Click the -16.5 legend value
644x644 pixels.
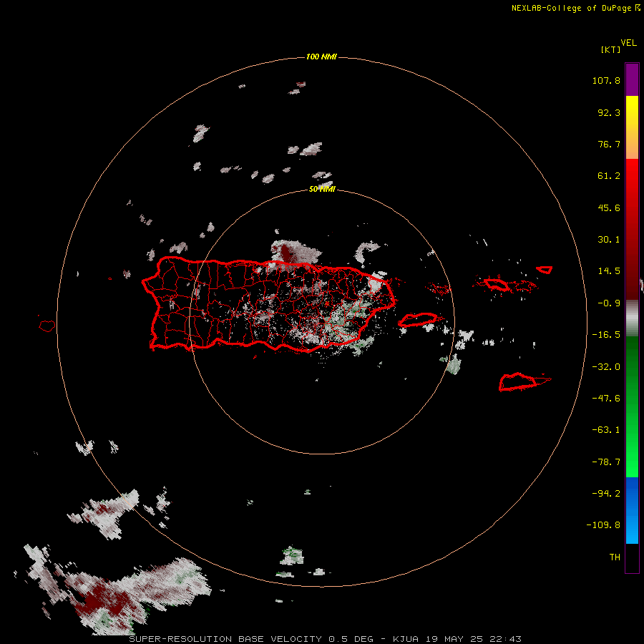[606, 335]
